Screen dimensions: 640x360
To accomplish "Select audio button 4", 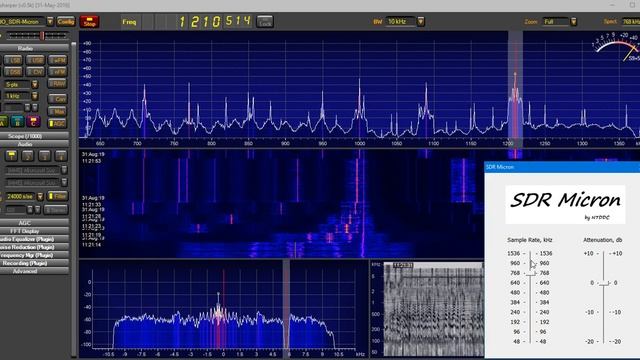I will pos(61,156).
